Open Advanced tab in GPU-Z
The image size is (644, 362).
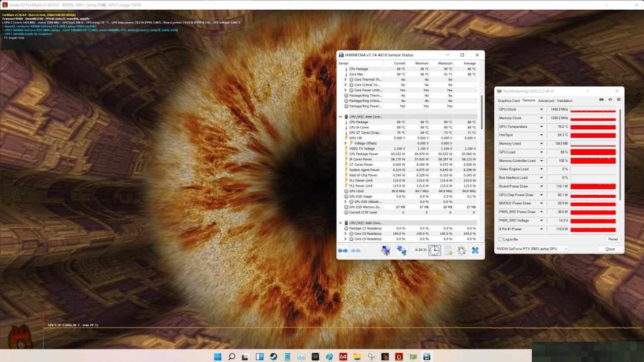(546, 101)
